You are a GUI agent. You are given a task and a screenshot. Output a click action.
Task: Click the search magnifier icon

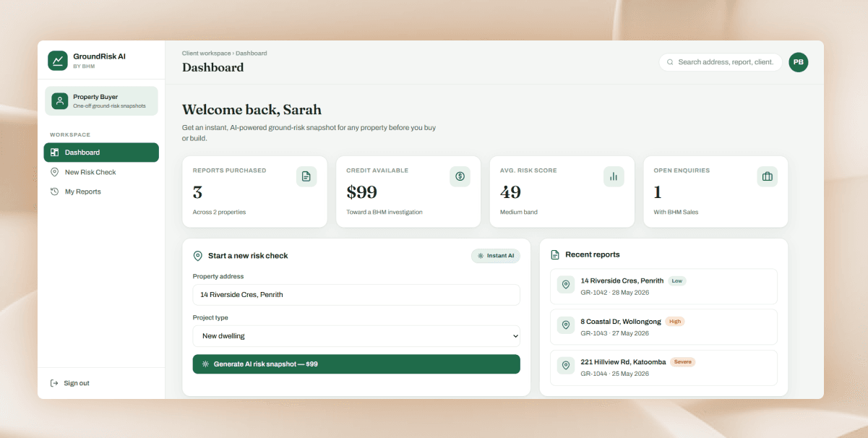click(670, 62)
